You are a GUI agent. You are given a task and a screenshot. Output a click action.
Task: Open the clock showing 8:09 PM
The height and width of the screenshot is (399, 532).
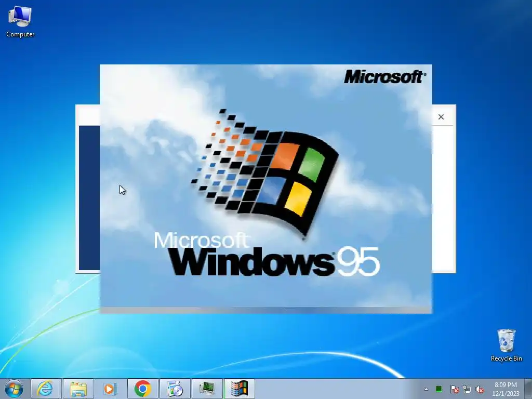pos(506,389)
